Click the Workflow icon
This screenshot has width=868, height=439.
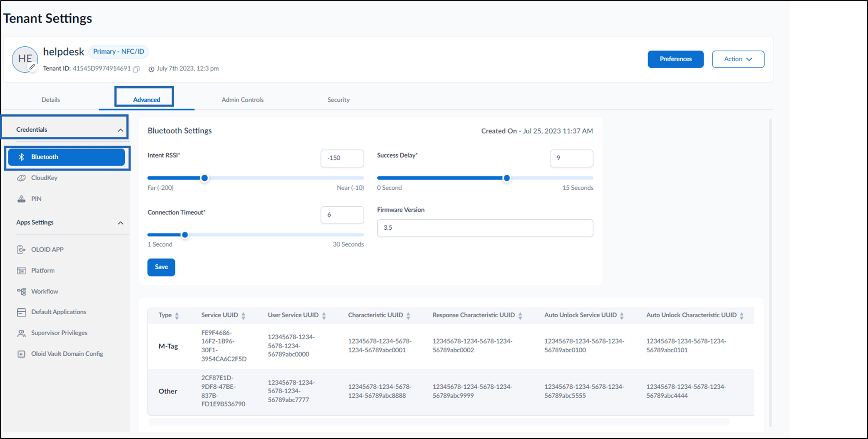click(x=21, y=292)
